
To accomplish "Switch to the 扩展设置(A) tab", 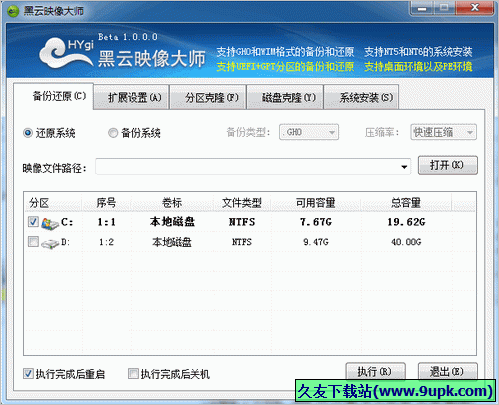I will click(x=131, y=97).
